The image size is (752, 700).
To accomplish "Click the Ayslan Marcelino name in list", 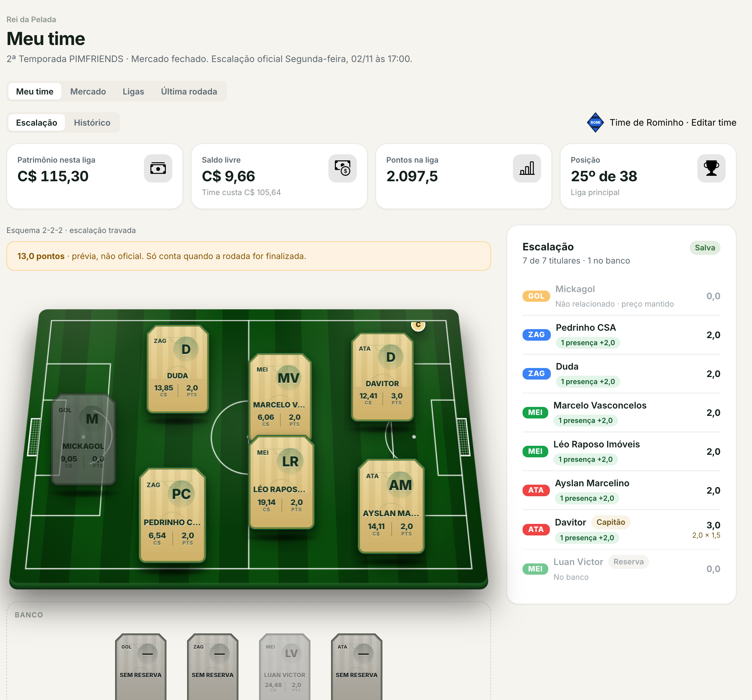I will pyautogui.click(x=592, y=483).
